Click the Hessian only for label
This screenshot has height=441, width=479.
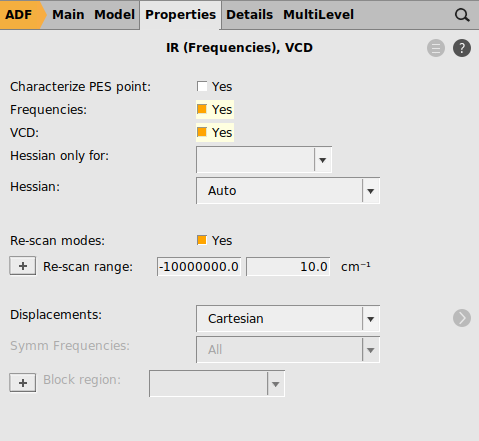tap(60, 156)
